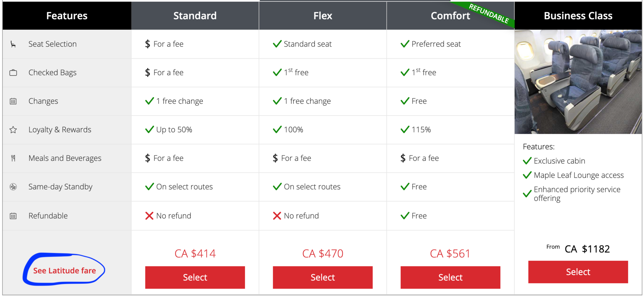The width and height of the screenshot is (644, 297).
Task: Click the green checkmark next to Preferred seat
Action: tap(405, 44)
